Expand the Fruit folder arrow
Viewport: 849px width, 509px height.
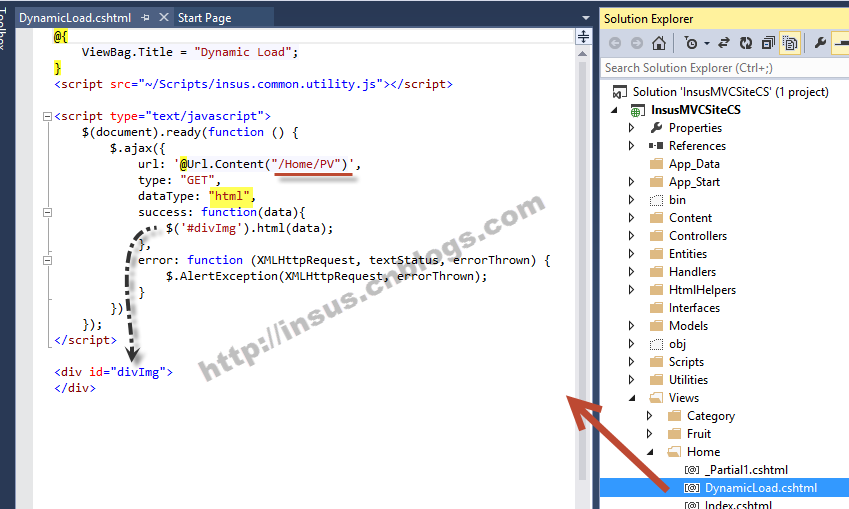[x=649, y=434]
